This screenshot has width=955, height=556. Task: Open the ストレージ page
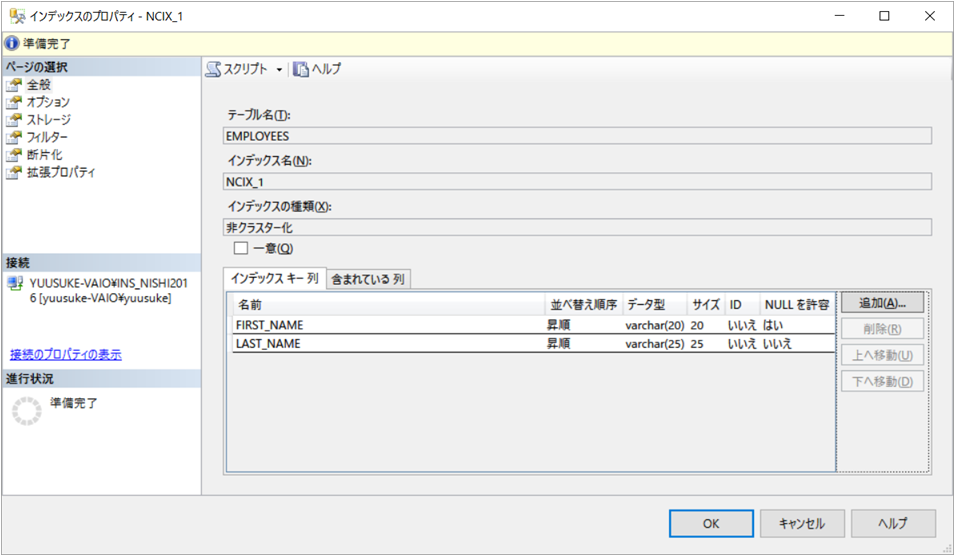coord(49,120)
